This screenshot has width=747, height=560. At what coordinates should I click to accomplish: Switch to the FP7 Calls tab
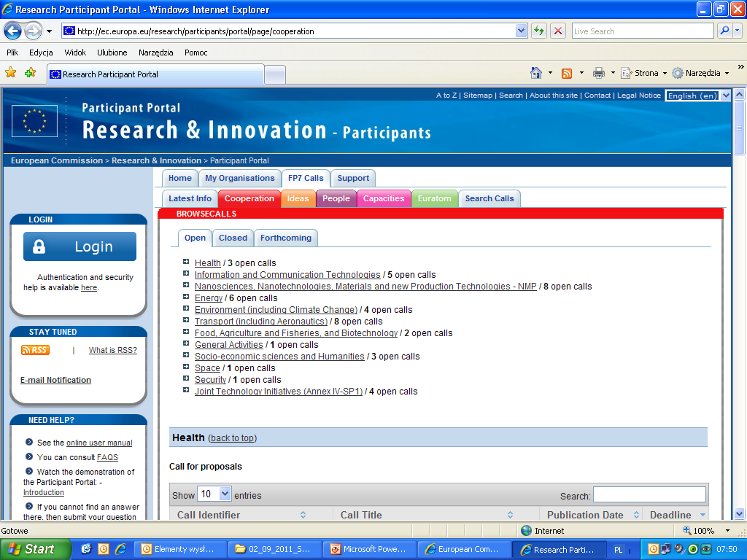pyautogui.click(x=306, y=178)
